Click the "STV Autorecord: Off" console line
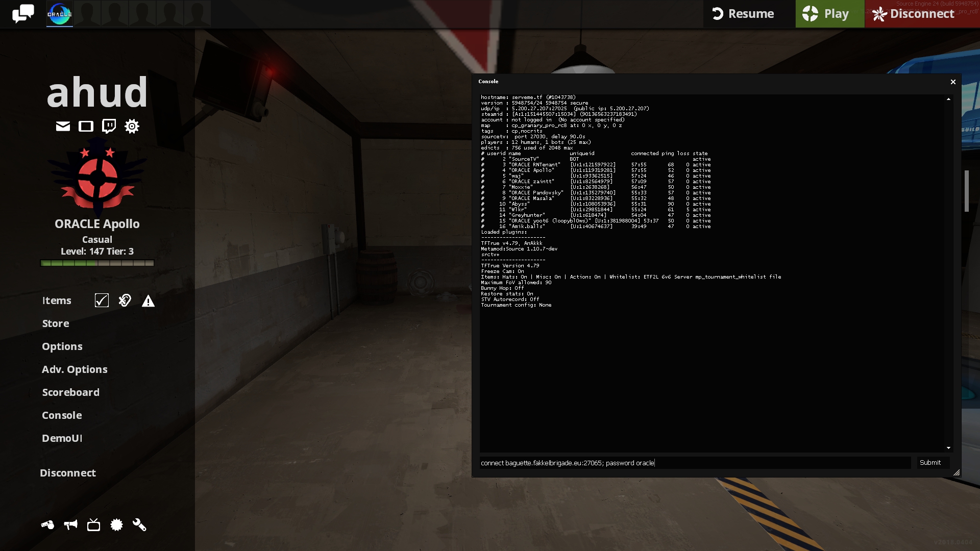Screen dimensions: 980x551 tap(510, 299)
